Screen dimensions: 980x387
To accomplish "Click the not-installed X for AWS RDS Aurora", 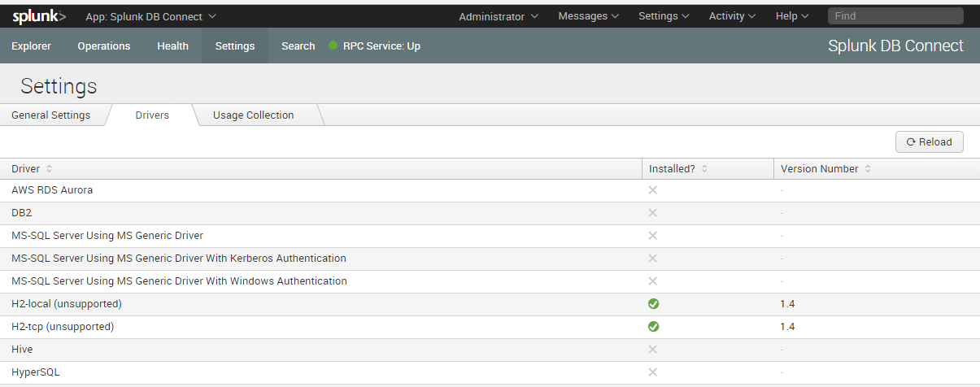I will (x=653, y=190).
